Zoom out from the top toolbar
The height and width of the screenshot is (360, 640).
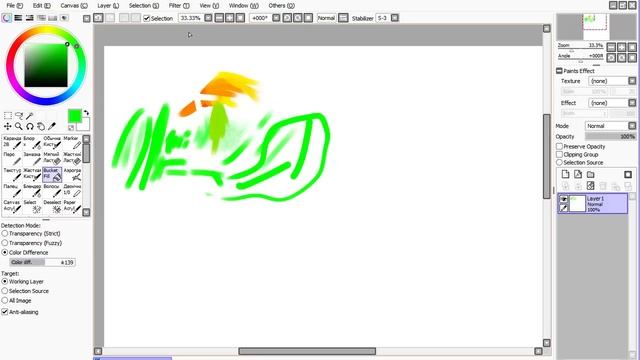[x=219, y=18]
